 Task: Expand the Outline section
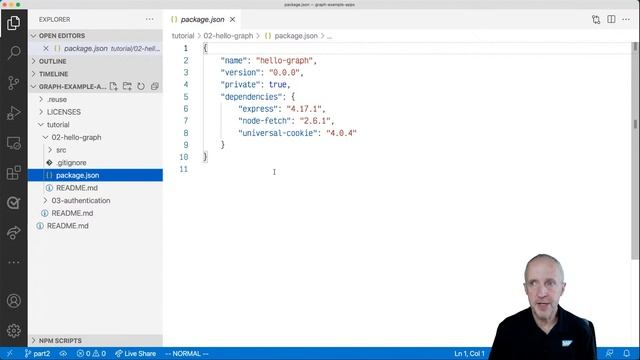(96, 61)
